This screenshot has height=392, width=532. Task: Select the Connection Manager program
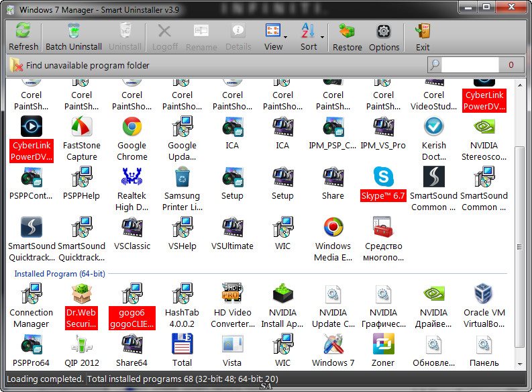click(x=32, y=305)
